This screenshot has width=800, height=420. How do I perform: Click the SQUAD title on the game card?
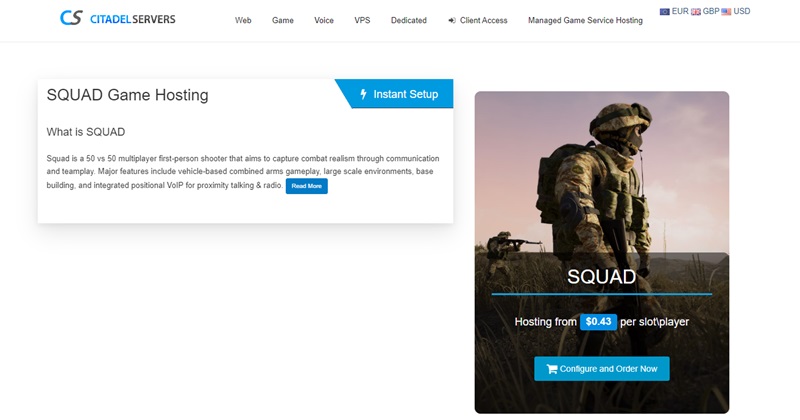pyautogui.click(x=601, y=276)
